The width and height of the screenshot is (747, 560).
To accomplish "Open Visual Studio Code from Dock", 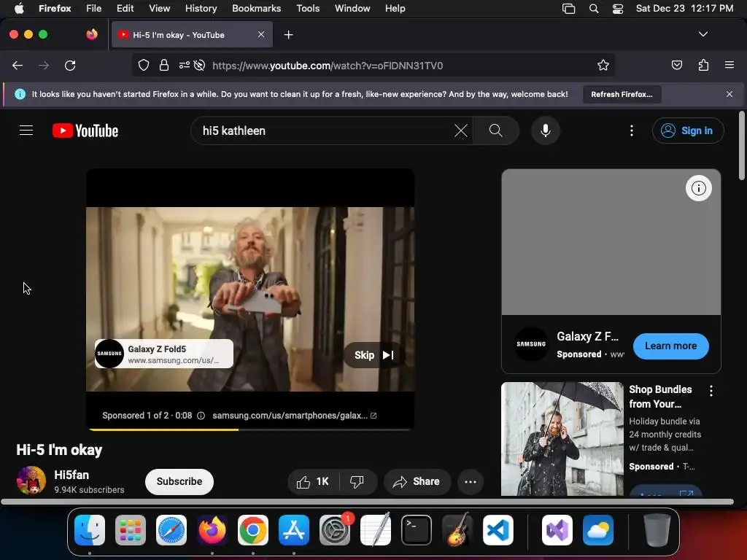I will (x=498, y=530).
